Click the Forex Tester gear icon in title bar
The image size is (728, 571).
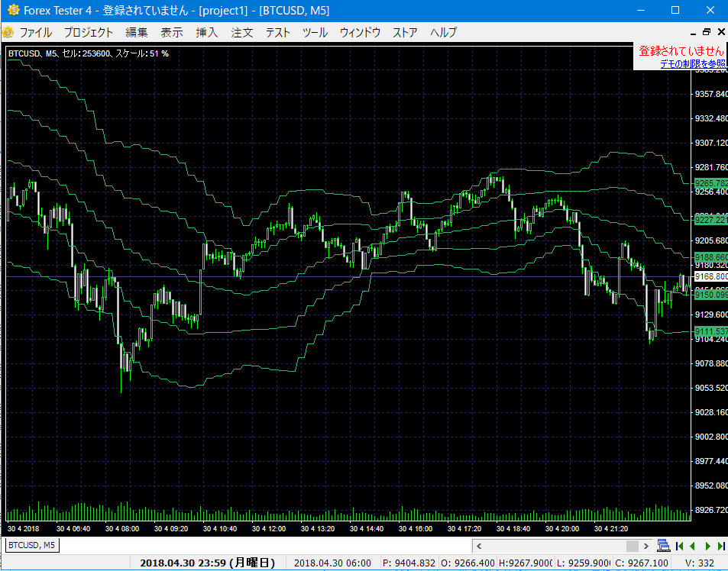click(x=14, y=10)
